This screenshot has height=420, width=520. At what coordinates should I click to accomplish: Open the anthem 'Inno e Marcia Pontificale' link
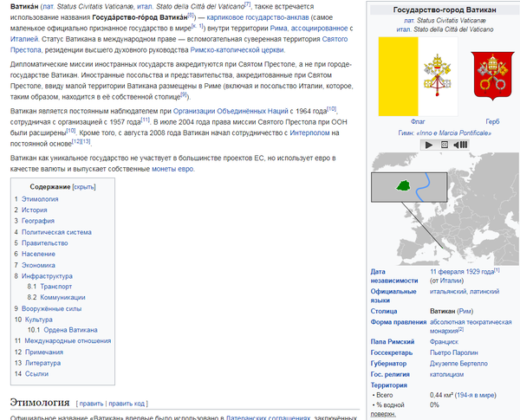pyautogui.click(x=453, y=133)
